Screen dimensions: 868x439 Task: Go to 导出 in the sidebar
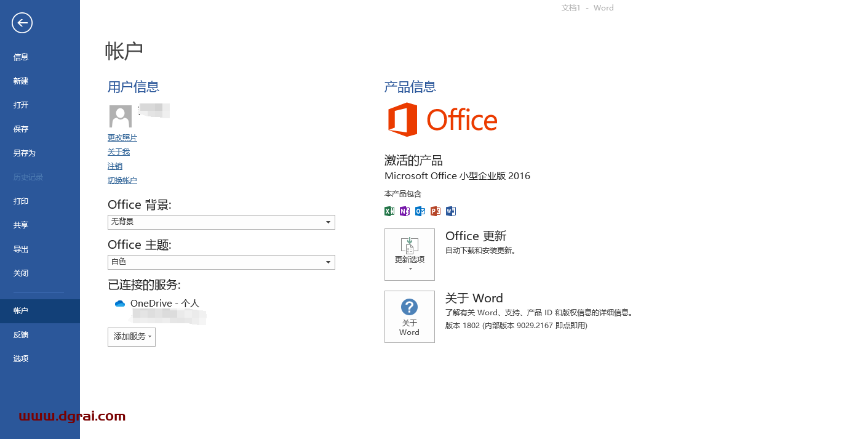[x=40, y=249]
